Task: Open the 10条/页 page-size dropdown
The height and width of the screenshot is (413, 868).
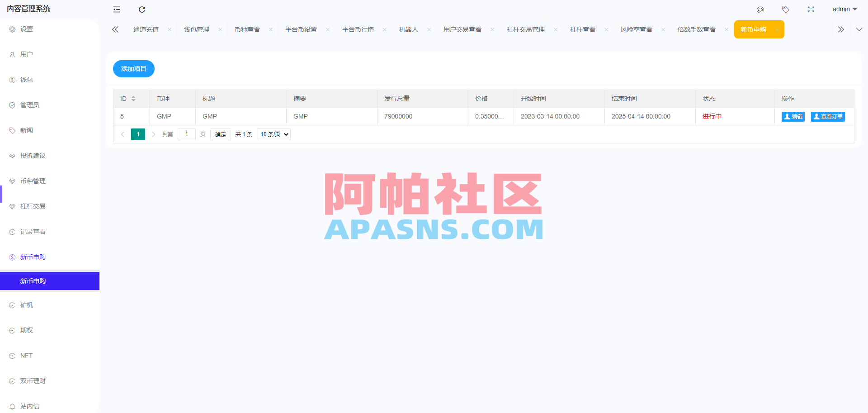Action: (273, 134)
